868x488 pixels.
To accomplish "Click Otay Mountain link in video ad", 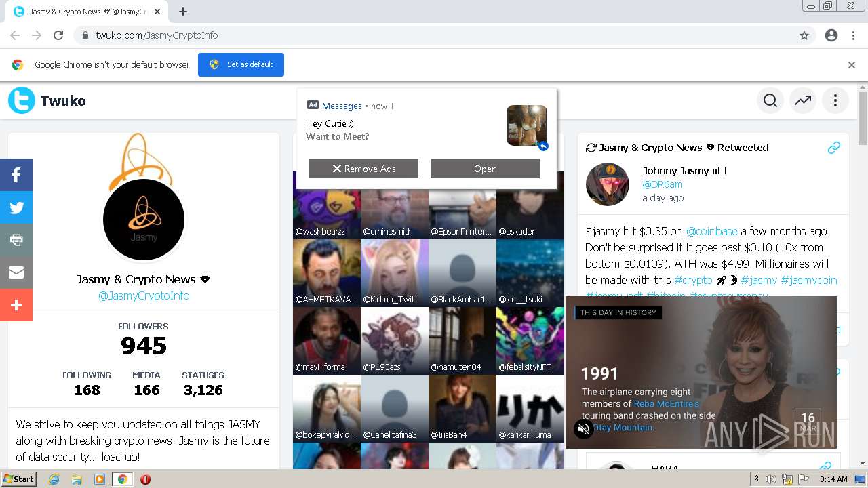I will (x=624, y=428).
